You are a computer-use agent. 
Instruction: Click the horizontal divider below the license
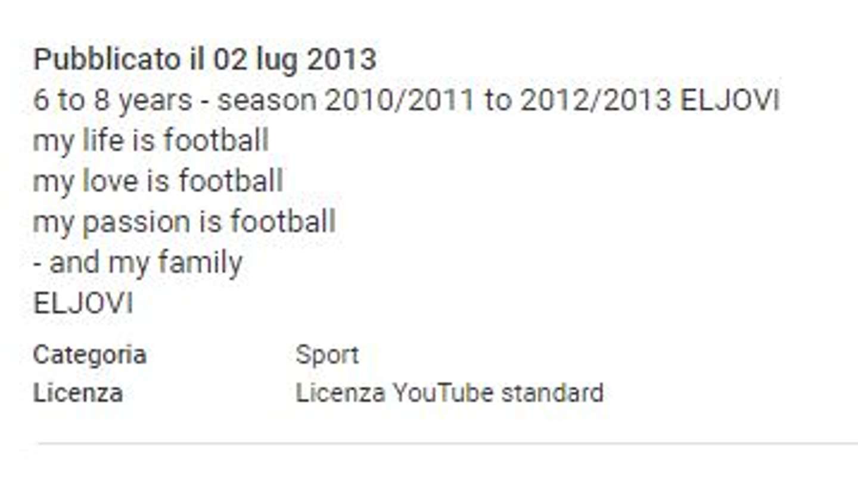click(x=447, y=443)
